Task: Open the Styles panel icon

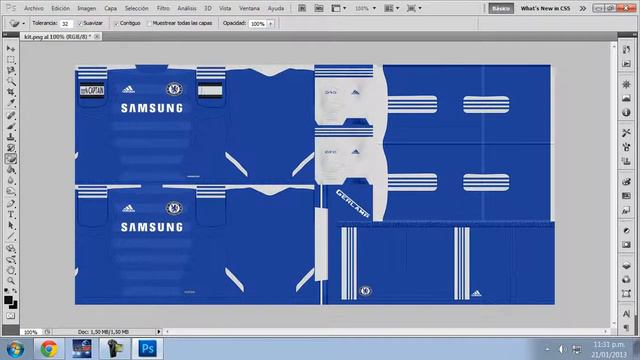Action: (626, 211)
